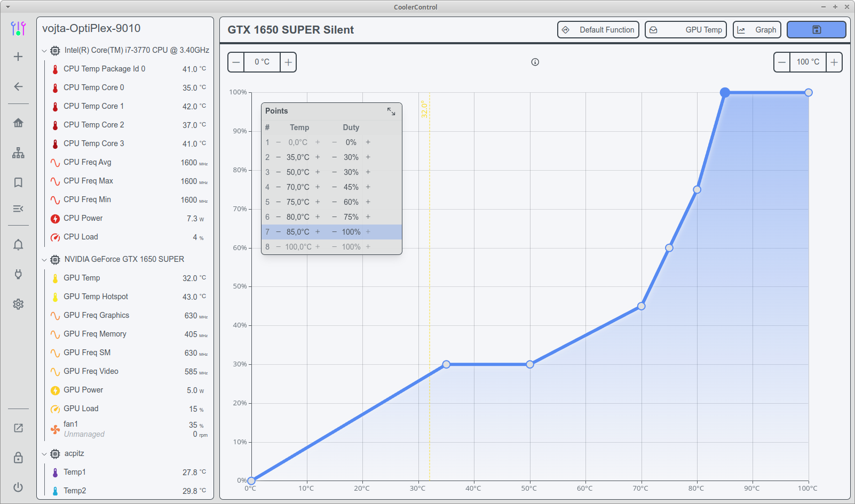Click the save profile button icon

[x=816, y=30]
